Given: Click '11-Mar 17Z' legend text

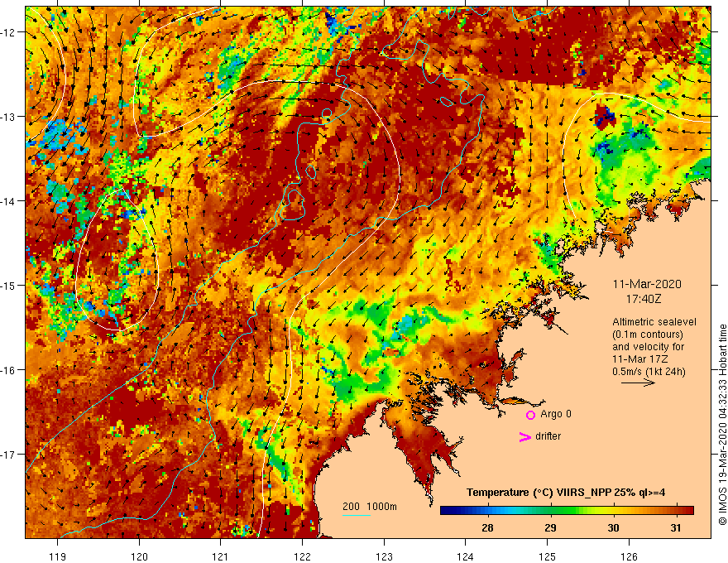Looking at the screenshot, I should click(640, 359).
